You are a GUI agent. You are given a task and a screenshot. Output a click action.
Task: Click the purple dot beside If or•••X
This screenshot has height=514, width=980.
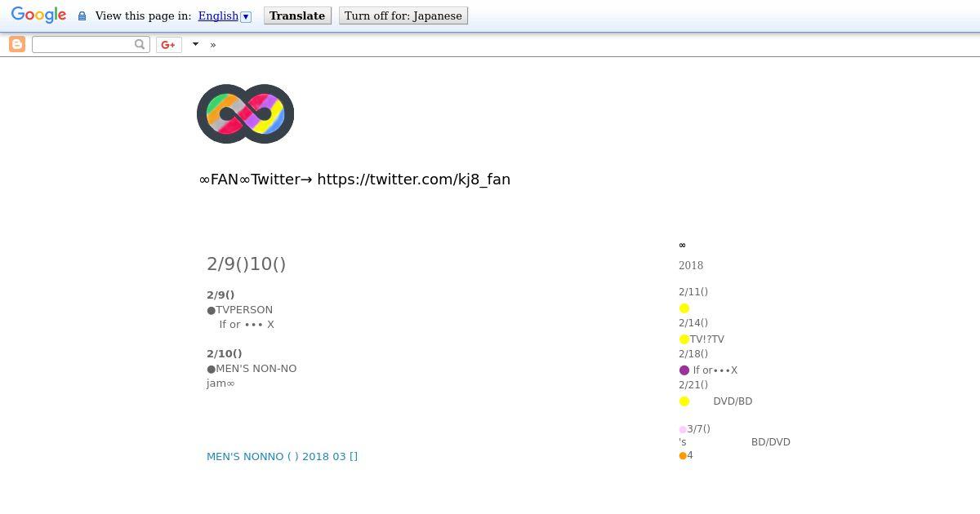tap(684, 370)
